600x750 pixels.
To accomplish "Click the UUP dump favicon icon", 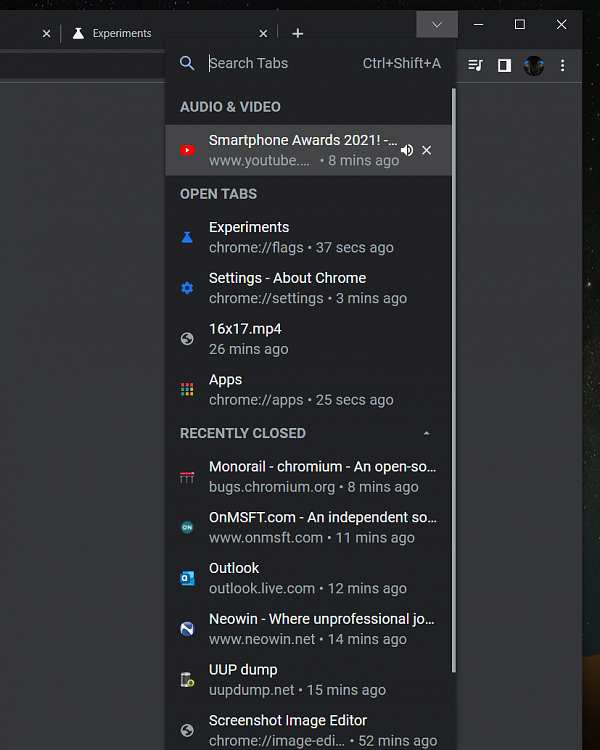I will tap(187, 679).
